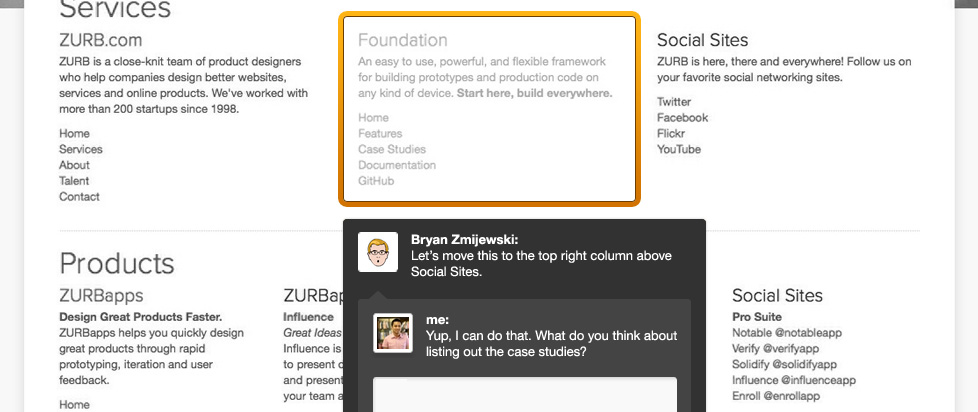Go to the YouTube social link
Screen dimensions: 978x412
coord(679,149)
